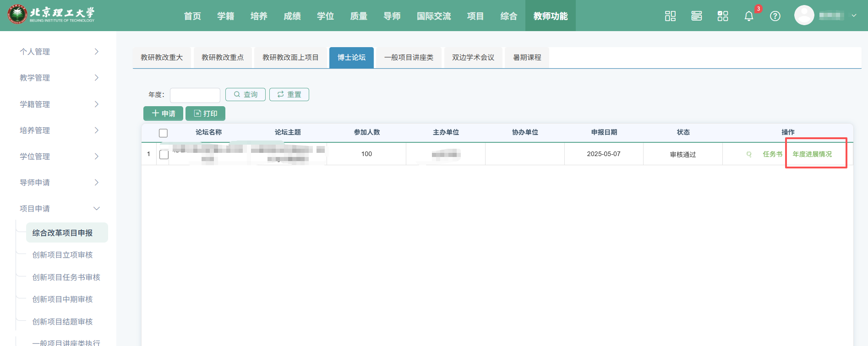This screenshot has width=868, height=346.
Task: Click the user avatar picture
Action: pyautogui.click(x=804, y=16)
